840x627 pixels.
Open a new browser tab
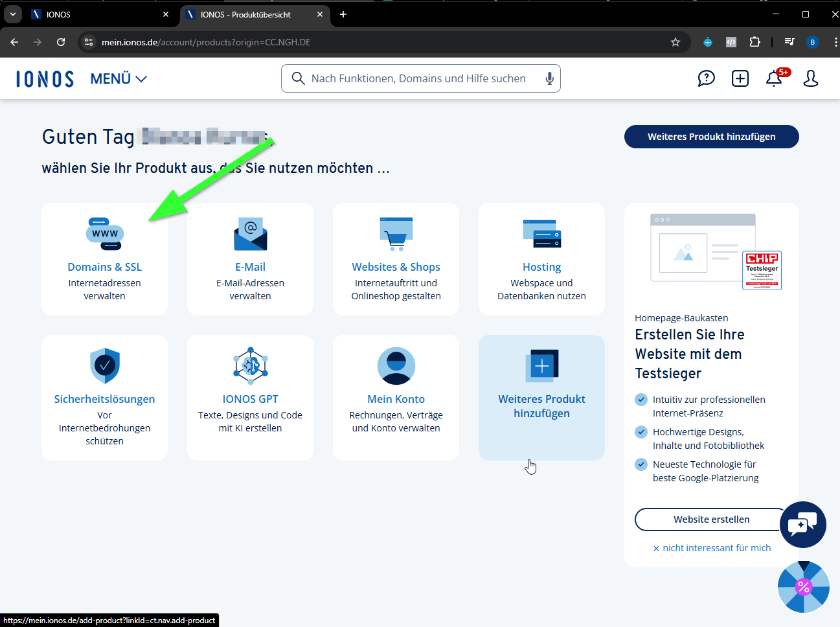click(x=343, y=14)
